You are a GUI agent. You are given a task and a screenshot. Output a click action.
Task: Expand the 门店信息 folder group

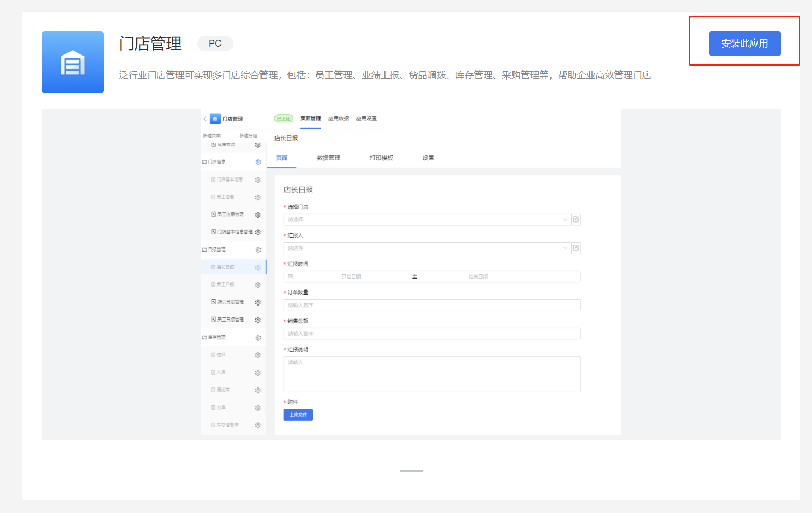214,162
